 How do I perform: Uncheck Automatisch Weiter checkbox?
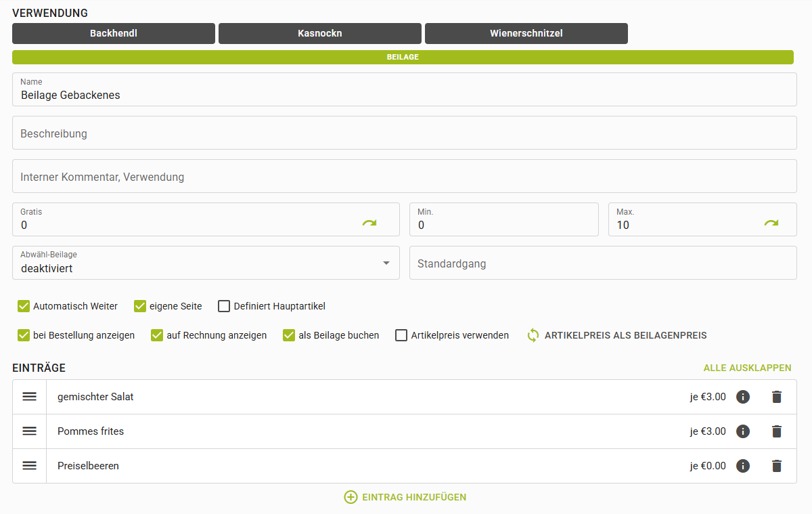click(x=24, y=306)
